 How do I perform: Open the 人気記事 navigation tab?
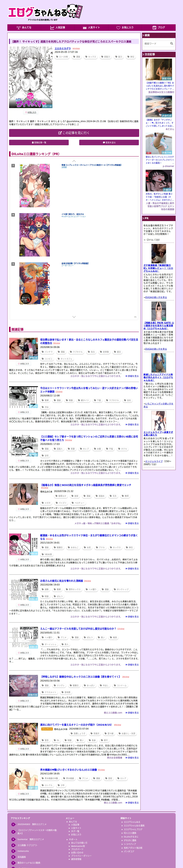(x=58, y=28)
